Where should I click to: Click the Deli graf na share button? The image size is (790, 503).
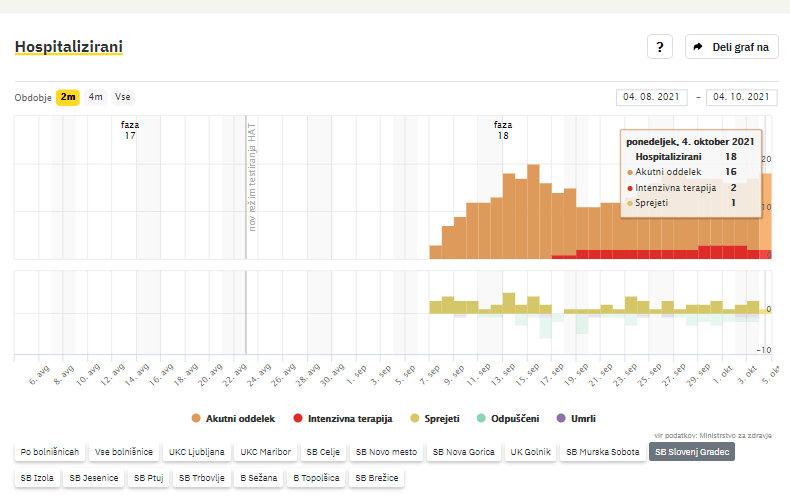[x=731, y=47]
